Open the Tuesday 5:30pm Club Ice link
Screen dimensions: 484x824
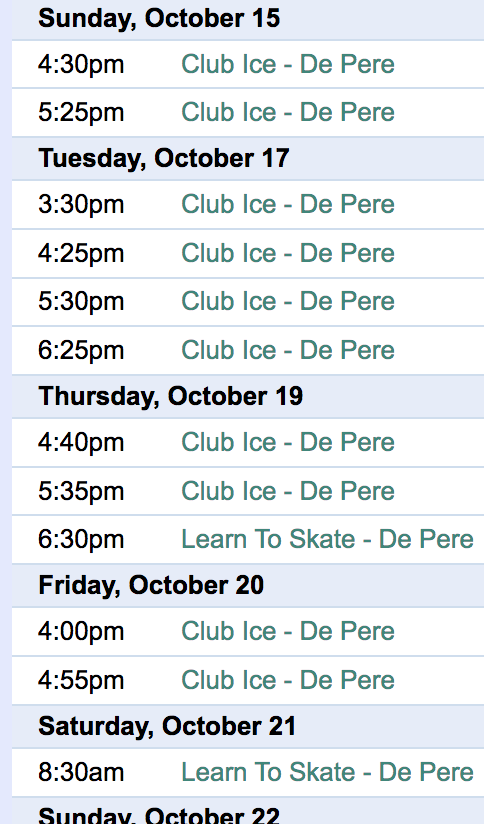click(x=287, y=302)
